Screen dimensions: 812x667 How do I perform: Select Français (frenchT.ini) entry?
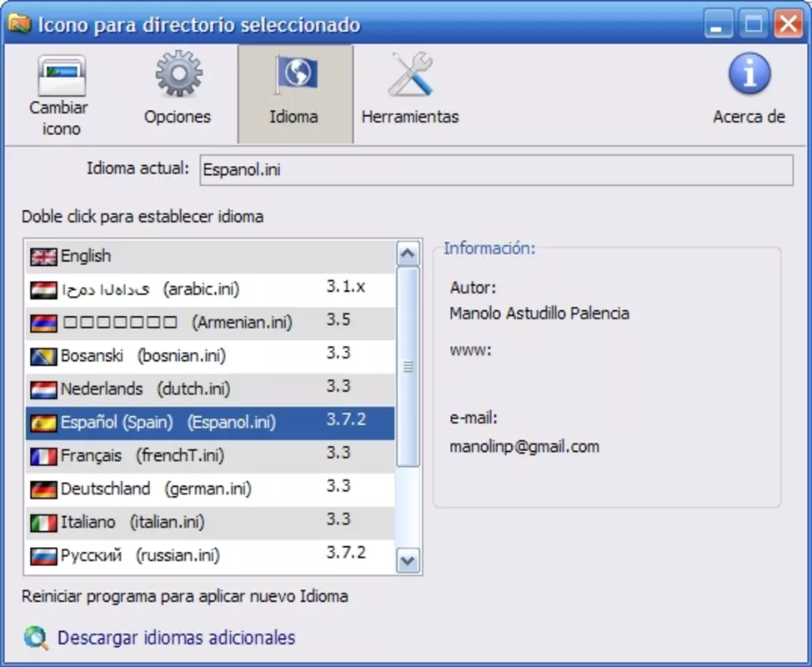(210, 456)
